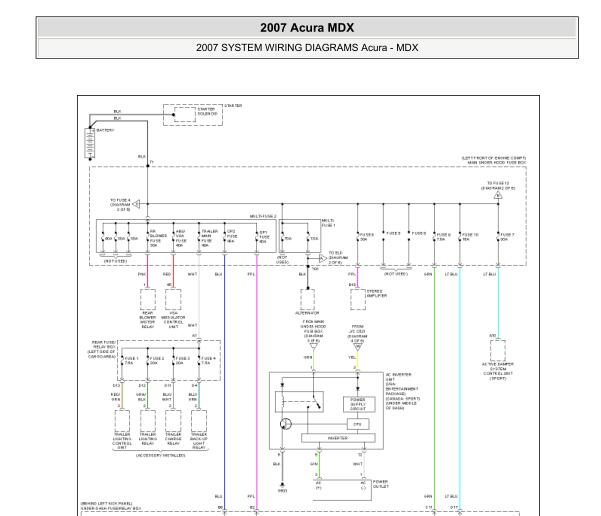601x516 pixels.
Task: Click the 'AC INVERTER UNIT' label
Action: [x=398, y=377]
